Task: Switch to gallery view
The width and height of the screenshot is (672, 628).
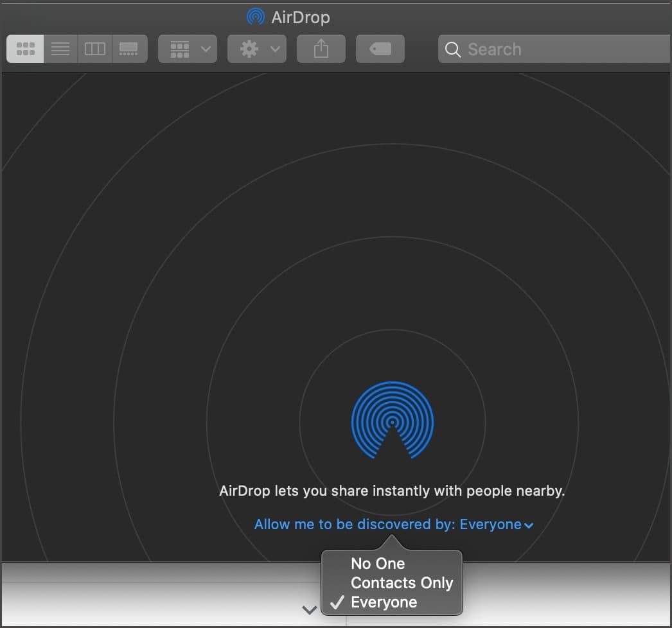Action: coord(129,49)
